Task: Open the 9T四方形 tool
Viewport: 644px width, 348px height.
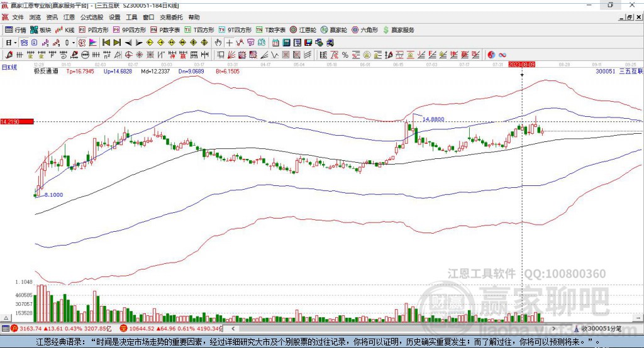Action: 235,30
